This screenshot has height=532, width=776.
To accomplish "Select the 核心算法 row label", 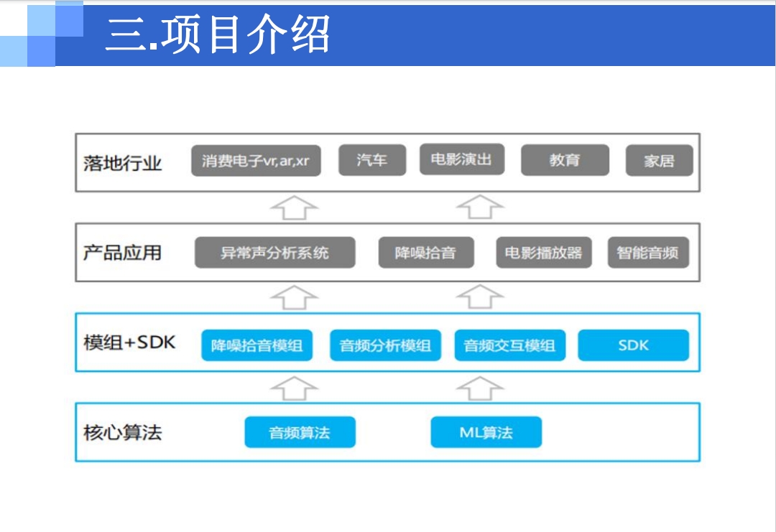I will tap(123, 433).
